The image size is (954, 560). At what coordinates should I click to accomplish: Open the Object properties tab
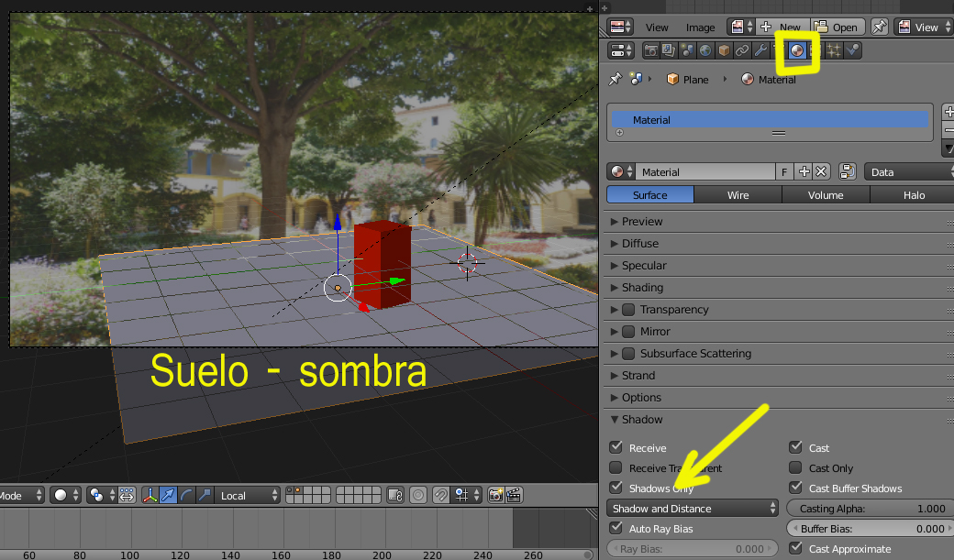point(724,50)
